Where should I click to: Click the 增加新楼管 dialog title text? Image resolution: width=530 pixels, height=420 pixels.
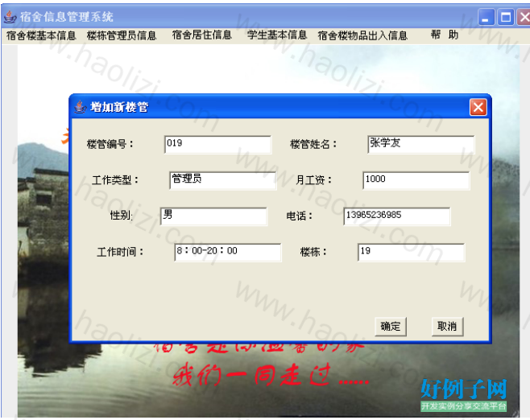coord(119,107)
